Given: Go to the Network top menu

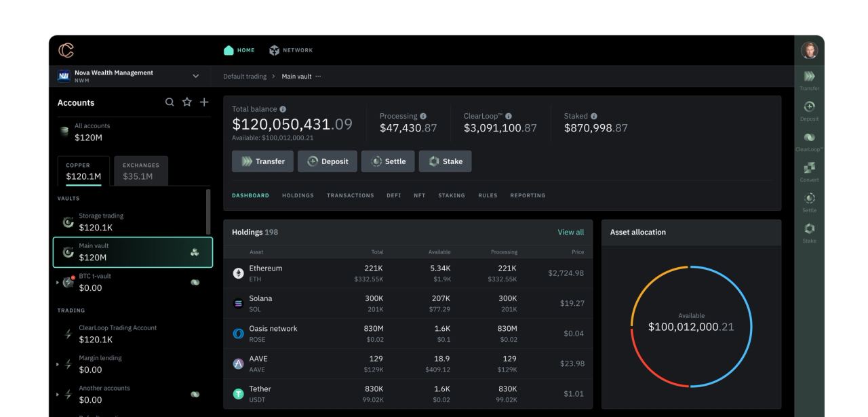Looking at the screenshot, I should pos(291,50).
